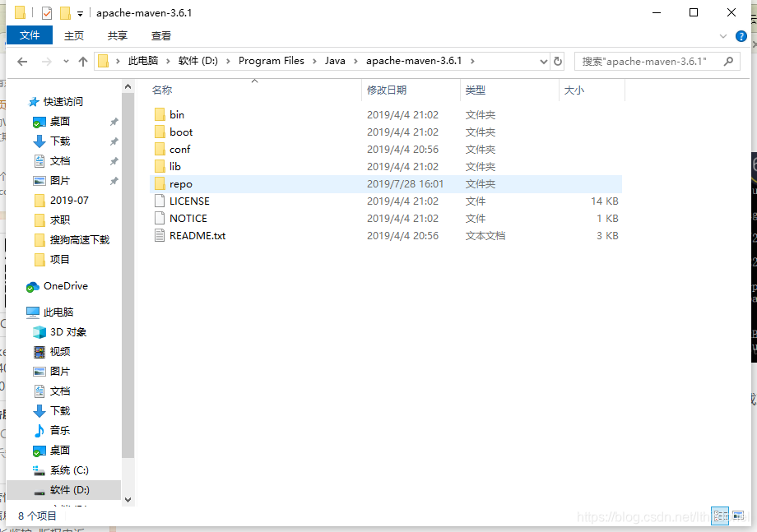Open the 2019-07 folder in sidebar
Image resolution: width=757 pixels, height=532 pixels.
pyautogui.click(x=69, y=200)
